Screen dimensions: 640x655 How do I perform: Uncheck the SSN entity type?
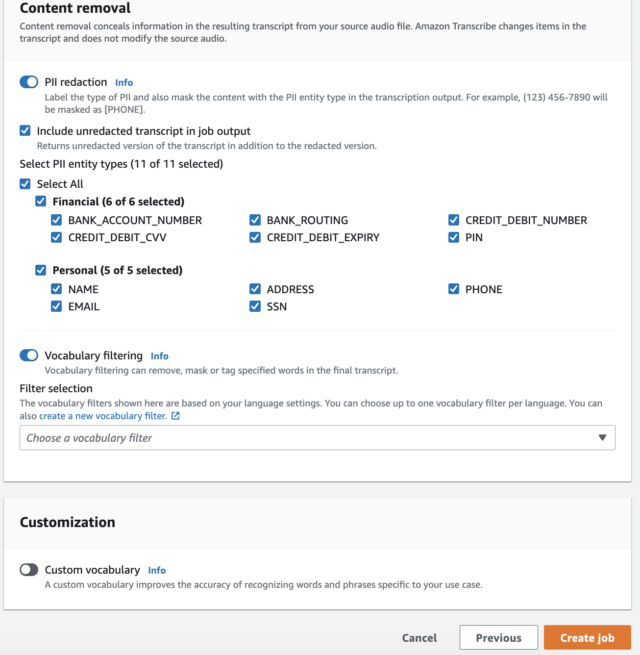[x=255, y=307]
